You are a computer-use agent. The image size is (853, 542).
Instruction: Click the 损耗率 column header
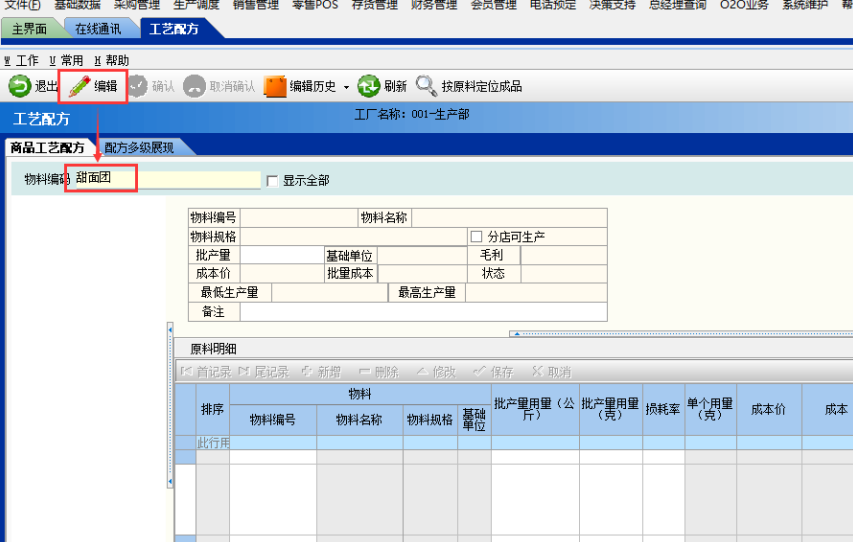pyautogui.click(x=663, y=409)
